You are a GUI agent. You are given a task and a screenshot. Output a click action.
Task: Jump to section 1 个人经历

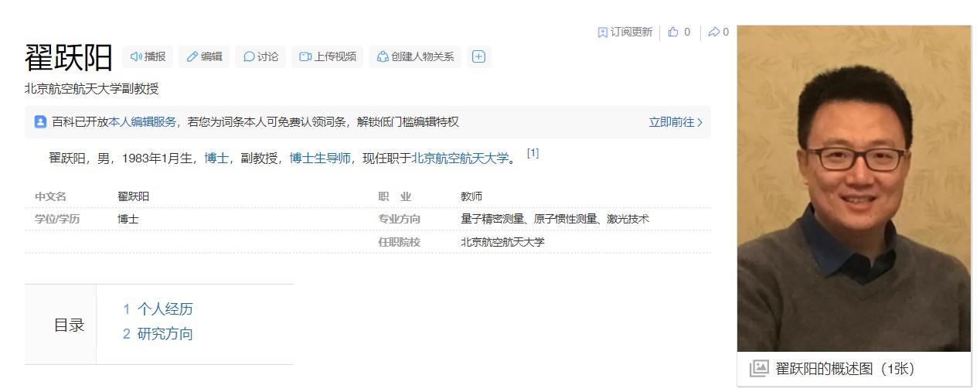(158, 309)
